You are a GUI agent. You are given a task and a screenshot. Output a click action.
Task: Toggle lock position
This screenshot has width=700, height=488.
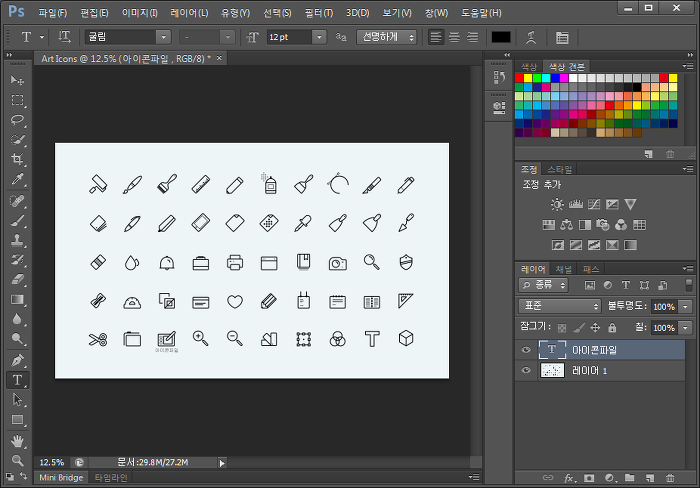click(x=595, y=328)
